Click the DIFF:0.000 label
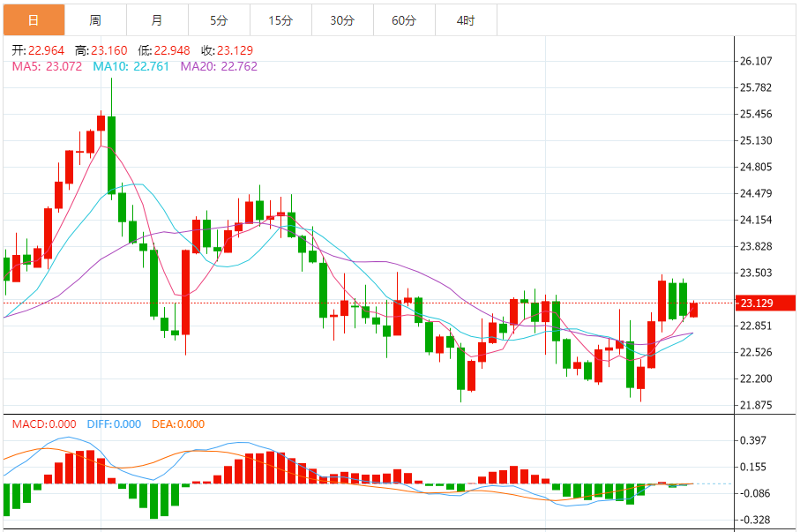 (x=114, y=424)
